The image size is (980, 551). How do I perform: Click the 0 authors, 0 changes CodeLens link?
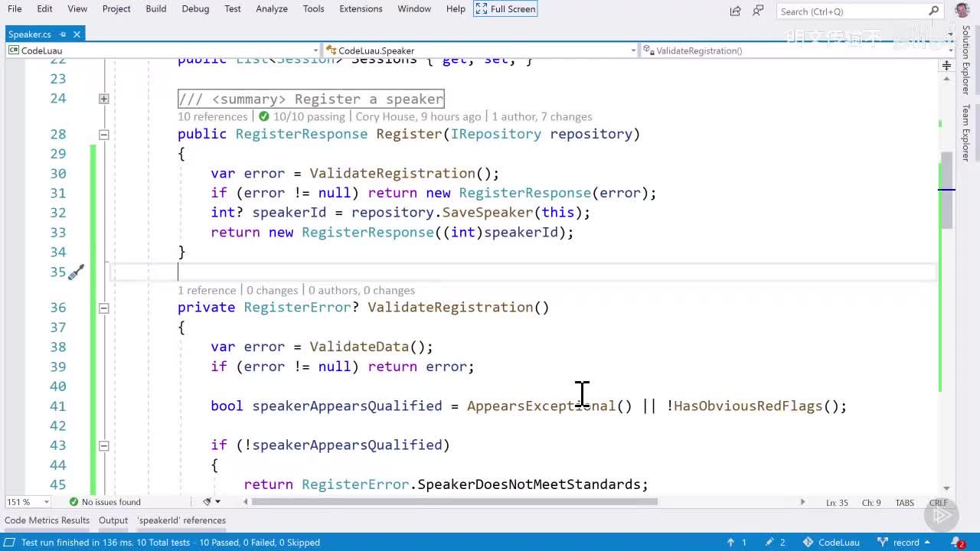(x=361, y=290)
